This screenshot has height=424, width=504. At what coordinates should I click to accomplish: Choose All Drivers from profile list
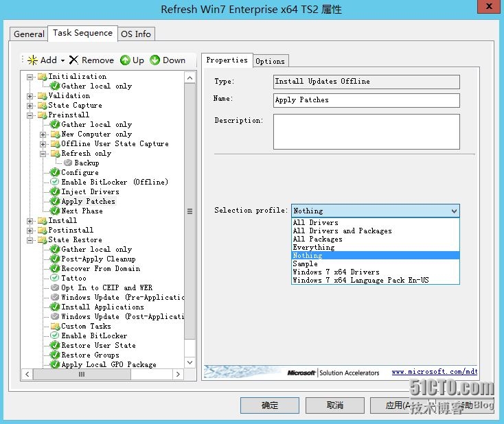tap(376, 222)
